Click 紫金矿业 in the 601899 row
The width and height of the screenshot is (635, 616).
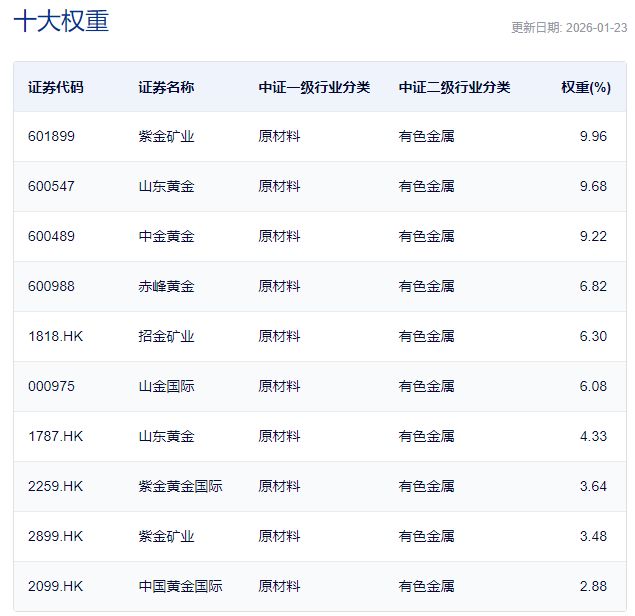click(x=166, y=136)
